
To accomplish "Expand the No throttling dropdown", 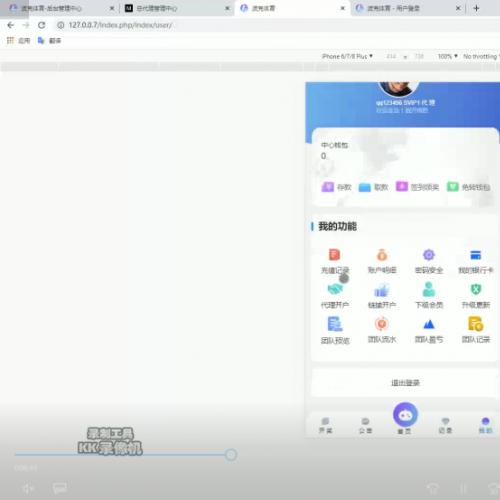I will (481, 56).
